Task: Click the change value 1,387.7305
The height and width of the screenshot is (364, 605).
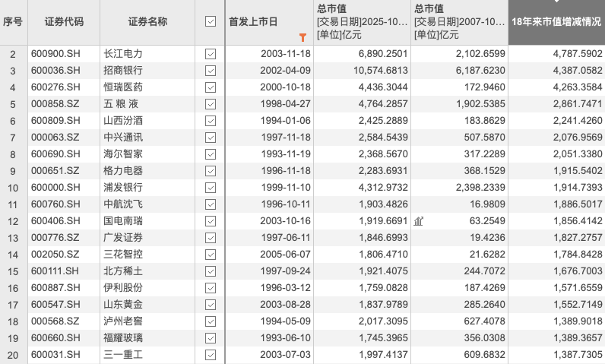Action: (x=578, y=354)
